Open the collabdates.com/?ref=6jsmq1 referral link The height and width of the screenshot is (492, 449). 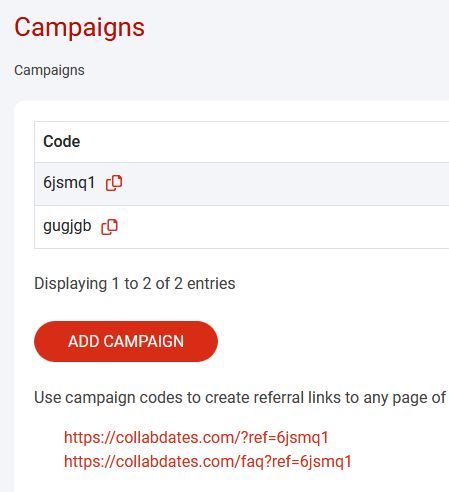point(196,437)
